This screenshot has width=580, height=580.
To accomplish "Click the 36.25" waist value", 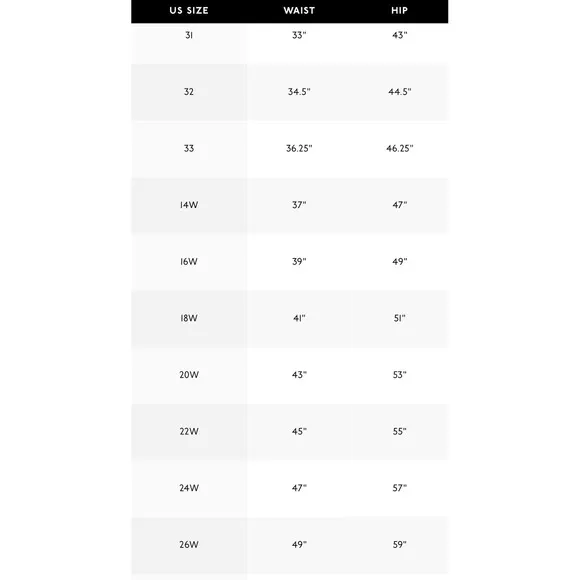I will pos(299,148).
